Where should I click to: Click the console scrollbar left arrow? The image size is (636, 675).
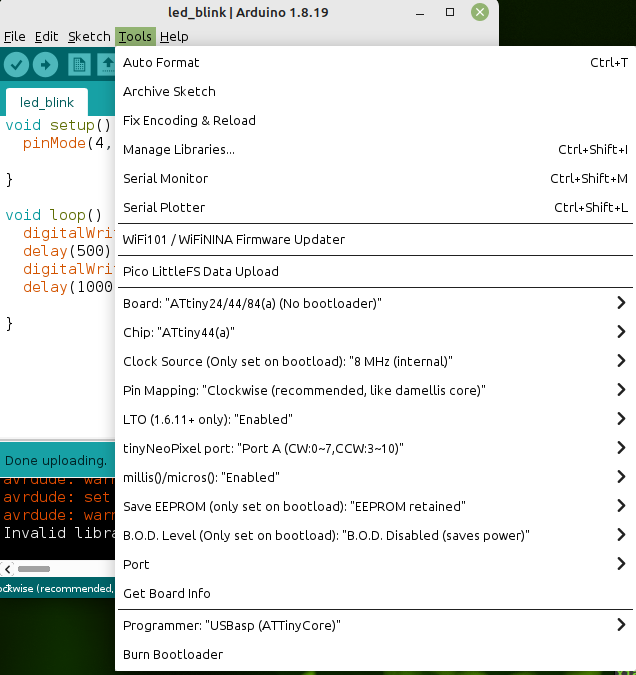[x=8, y=569]
